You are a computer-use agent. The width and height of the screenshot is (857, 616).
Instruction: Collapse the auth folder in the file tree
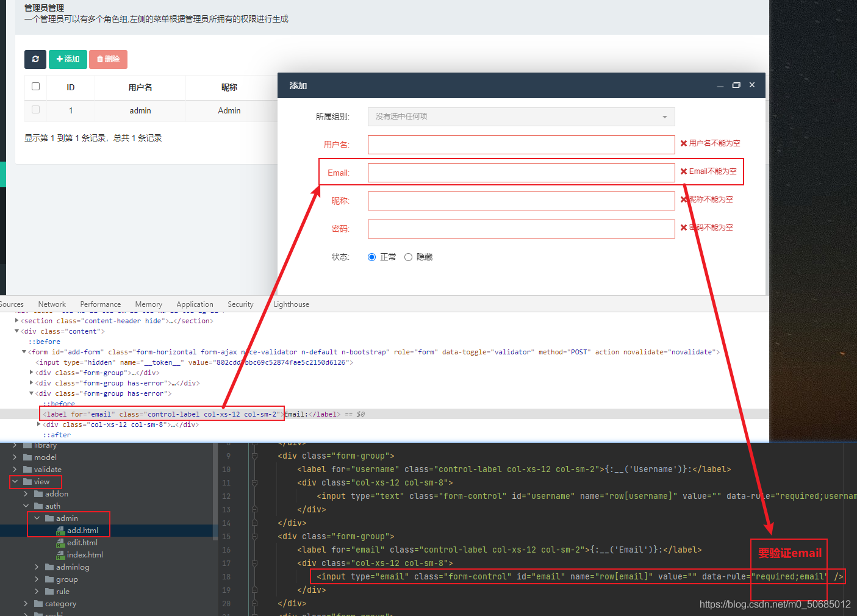(26, 506)
